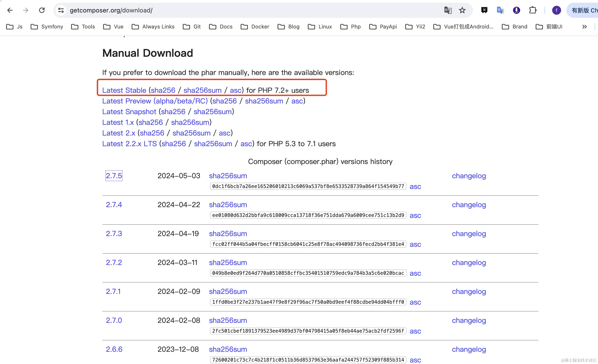Open the Git bookmarks folder

[192, 27]
